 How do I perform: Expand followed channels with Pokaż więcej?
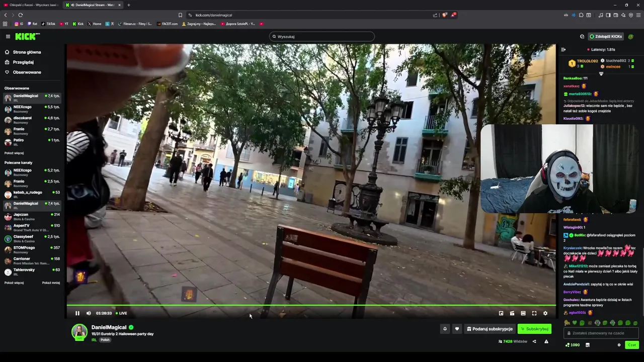pyautogui.click(x=14, y=153)
